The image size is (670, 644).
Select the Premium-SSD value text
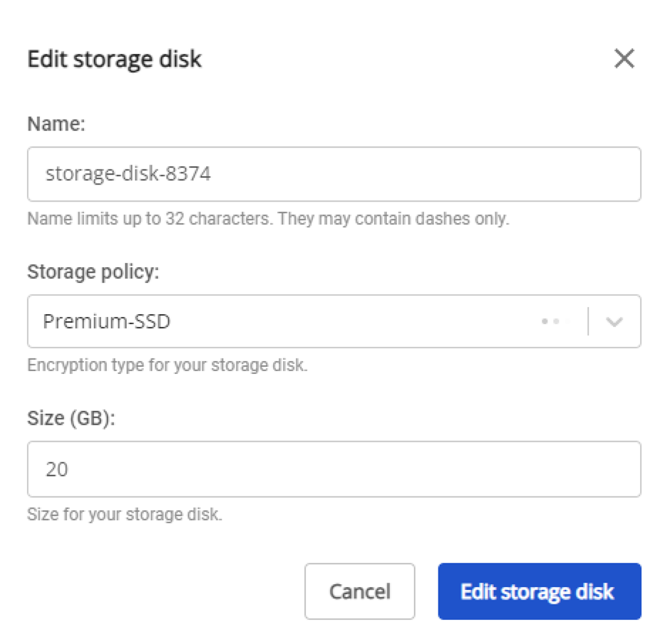pyautogui.click(x=107, y=322)
